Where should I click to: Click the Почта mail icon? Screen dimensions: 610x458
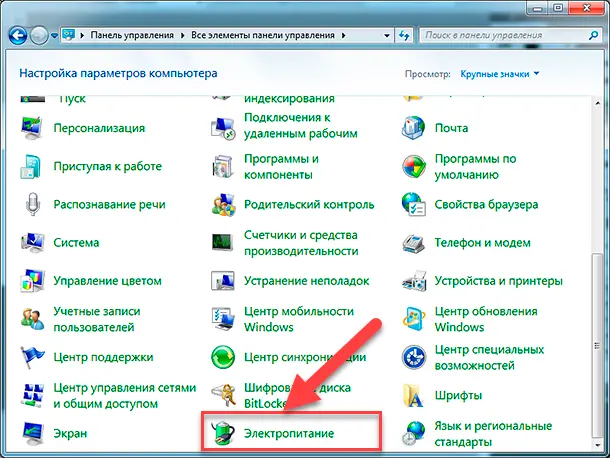[413, 128]
